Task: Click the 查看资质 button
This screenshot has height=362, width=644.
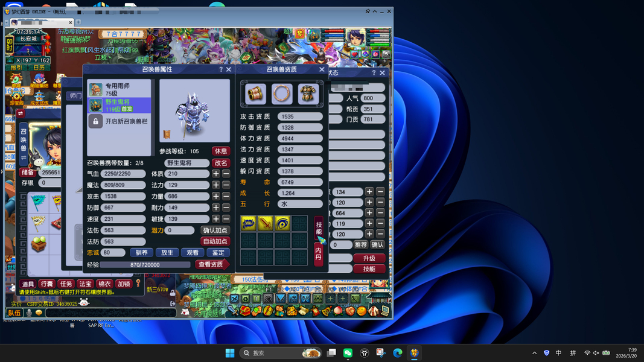Action: [x=211, y=264]
